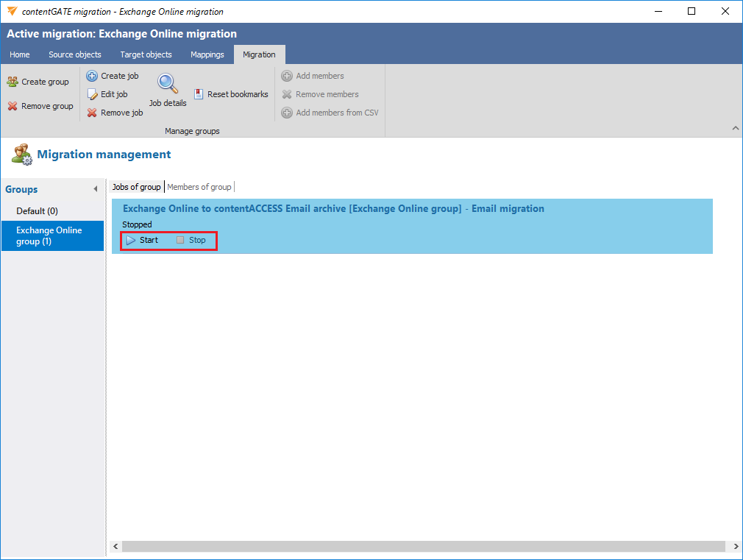Click the horizontal scrollbar right arrow
The width and height of the screenshot is (743, 560).
735,547
